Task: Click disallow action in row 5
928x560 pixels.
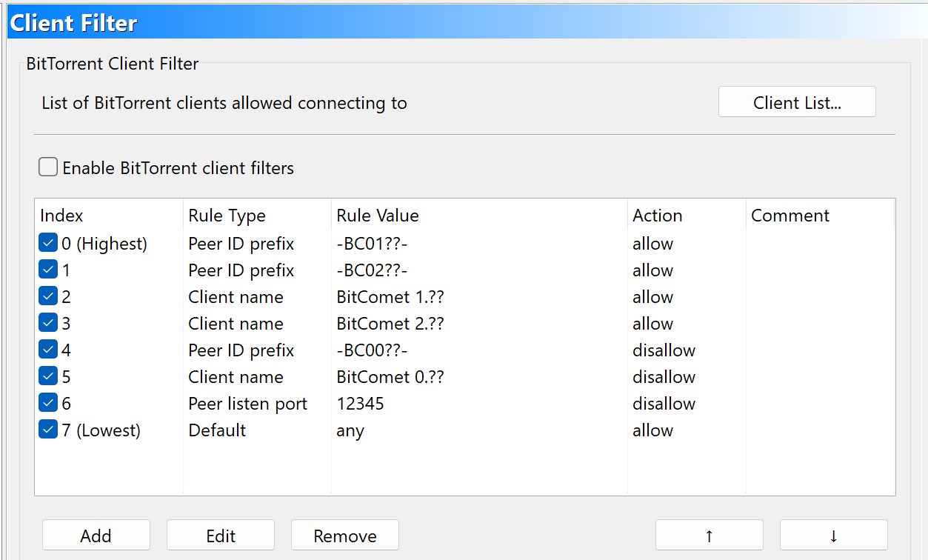Action: tap(664, 377)
